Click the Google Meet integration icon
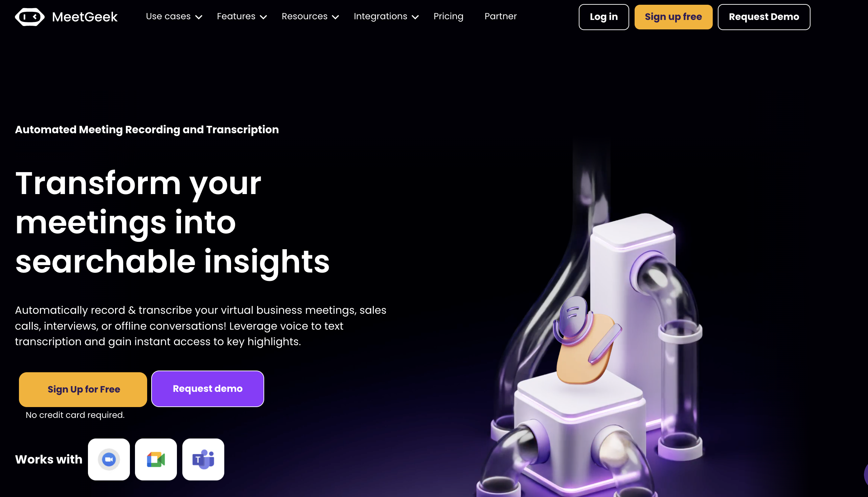This screenshot has height=497, width=868. (156, 459)
